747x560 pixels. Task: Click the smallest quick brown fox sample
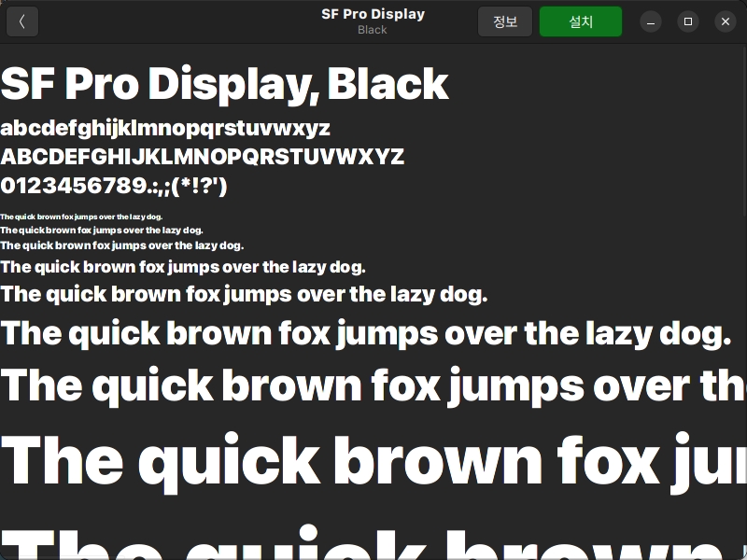pos(81,217)
